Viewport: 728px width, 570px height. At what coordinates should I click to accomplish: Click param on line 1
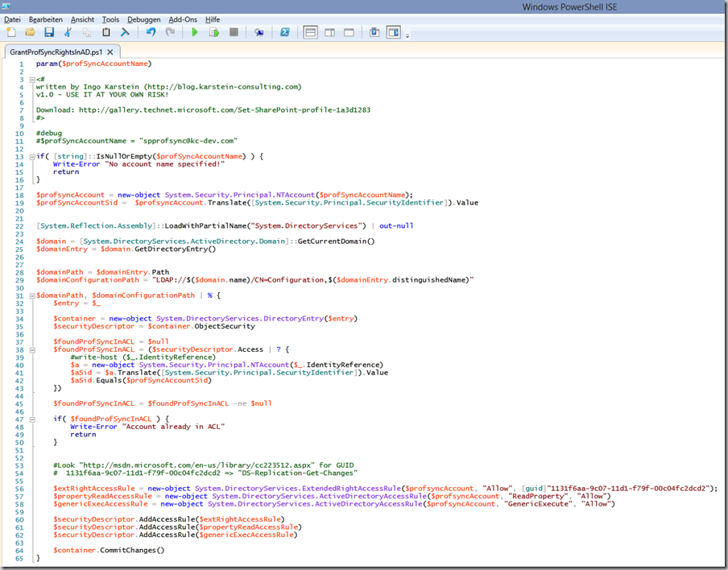[x=47, y=64]
